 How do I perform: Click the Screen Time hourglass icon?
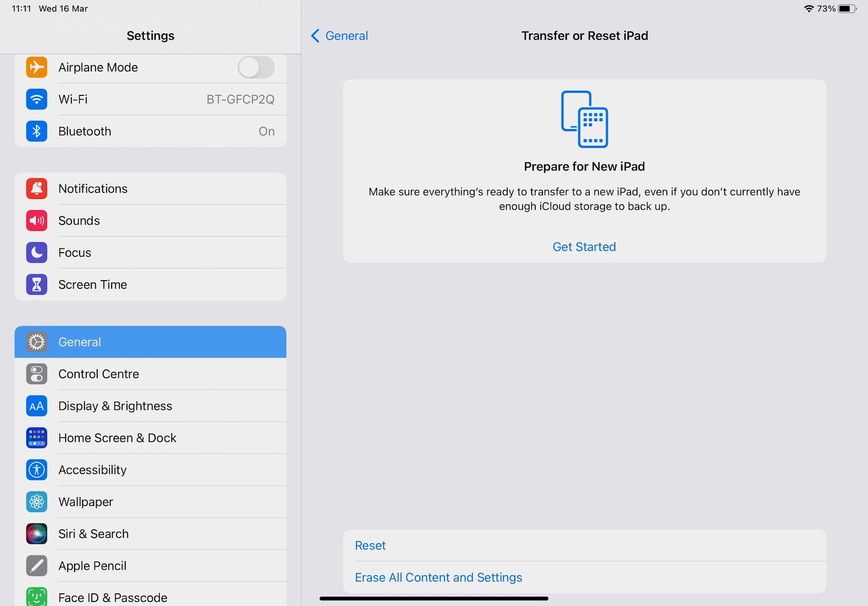37,285
